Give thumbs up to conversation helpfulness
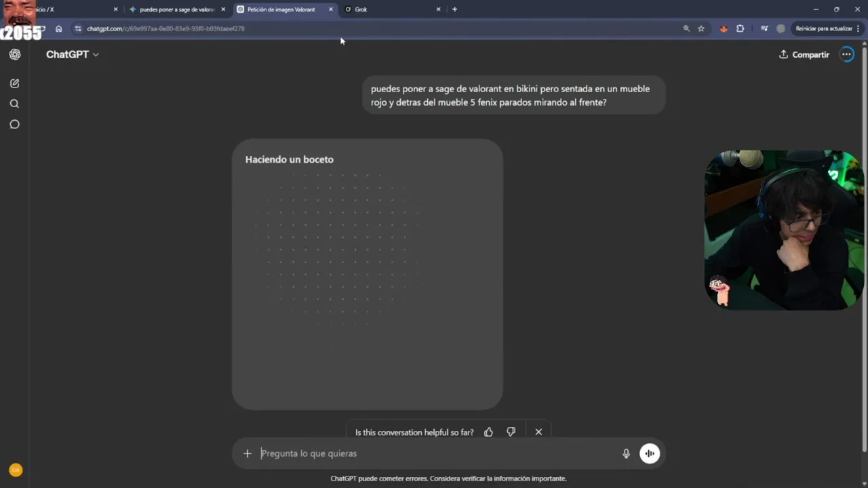This screenshot has width=868, height=488. point(488,432)
